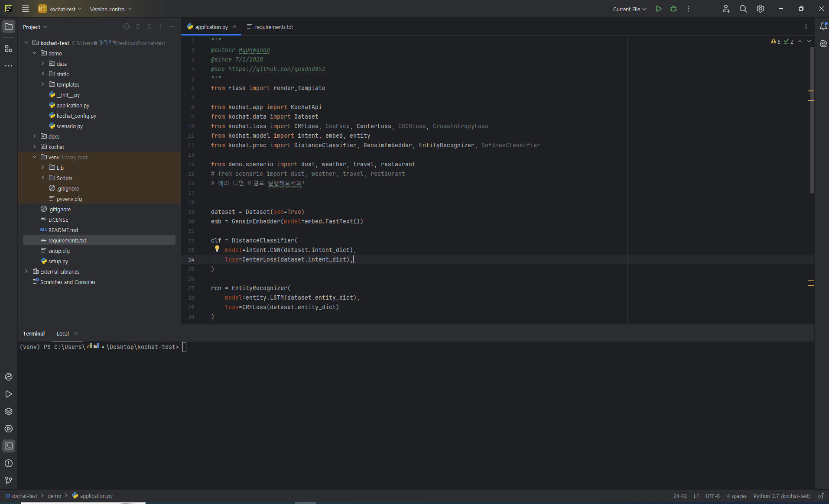Open Current File run configuration dropdown
Screen dimensions: 829x504
coord(630,9)
